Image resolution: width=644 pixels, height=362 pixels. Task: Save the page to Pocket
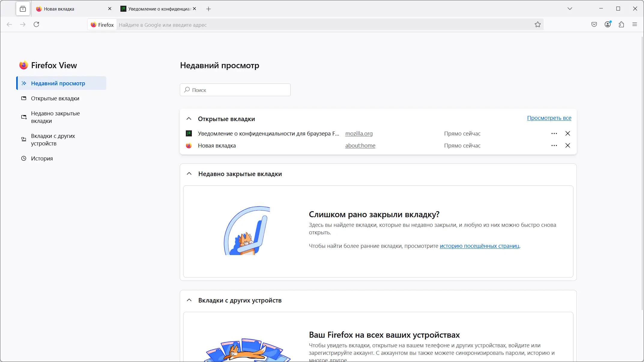pyautogui.click(x=594, y=24)
